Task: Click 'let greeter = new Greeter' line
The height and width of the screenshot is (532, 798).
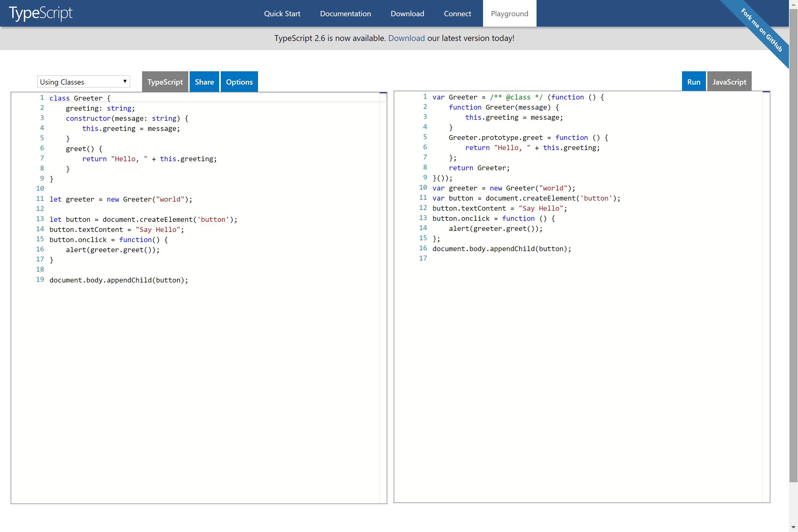Action: (x=121, y=199)
